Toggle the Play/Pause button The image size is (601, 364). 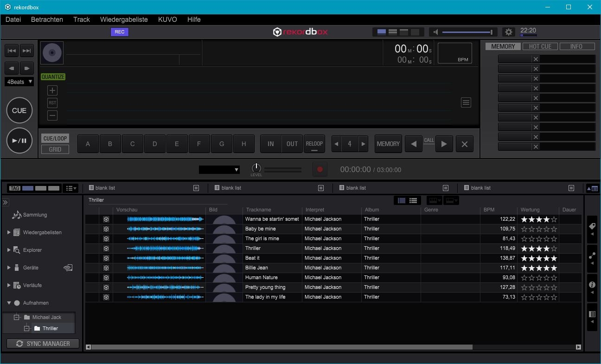point(19,140)
